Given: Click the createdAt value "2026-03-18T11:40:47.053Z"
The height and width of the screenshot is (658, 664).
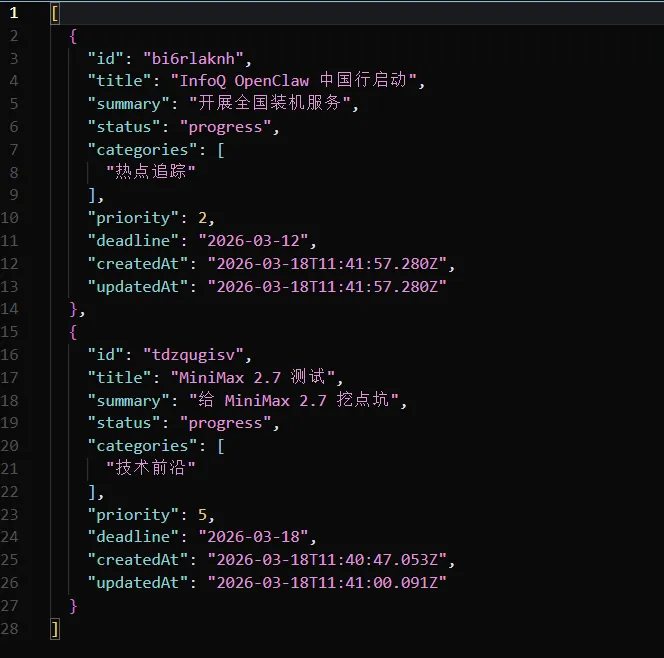Looking at the screenshot, I should [x=330, y=560].
